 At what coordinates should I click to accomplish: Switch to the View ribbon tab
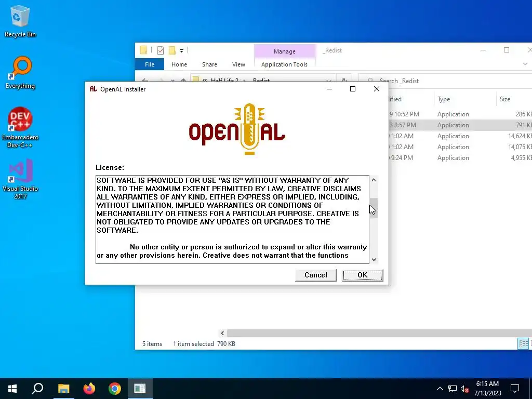[238, 64]
